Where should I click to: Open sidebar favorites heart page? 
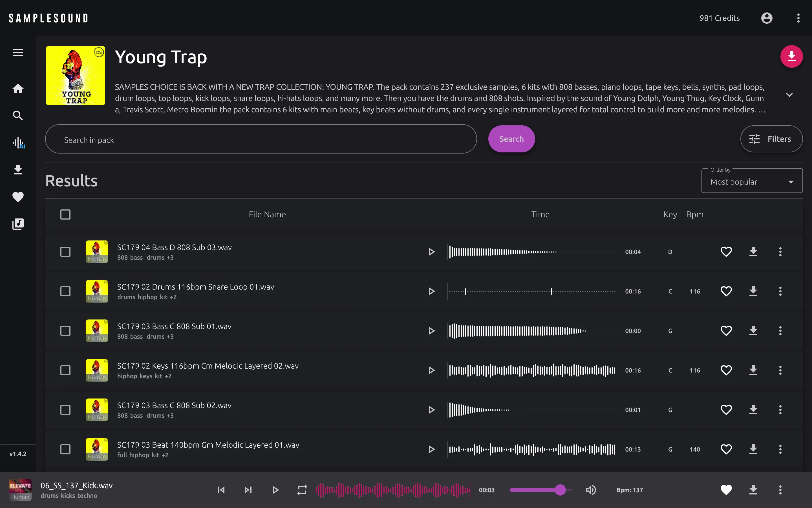[18, 196]
